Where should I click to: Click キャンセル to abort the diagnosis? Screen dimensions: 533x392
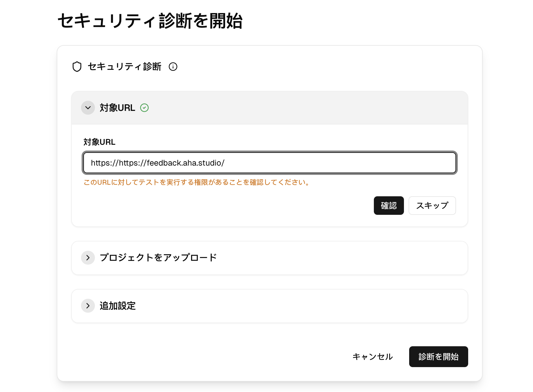click(x=372, y=357)
